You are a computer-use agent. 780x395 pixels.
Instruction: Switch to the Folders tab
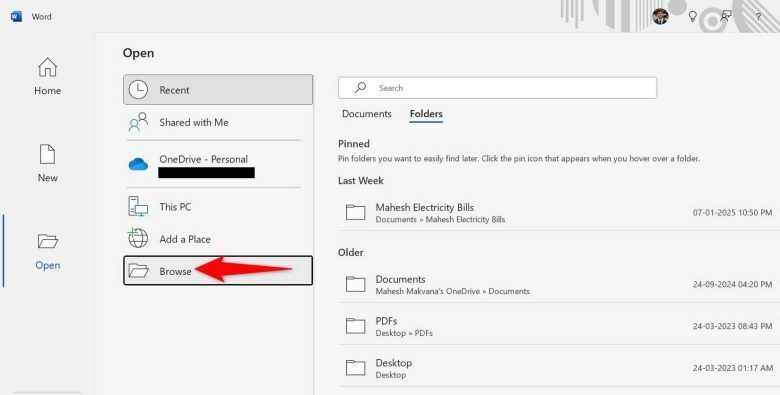426,114
